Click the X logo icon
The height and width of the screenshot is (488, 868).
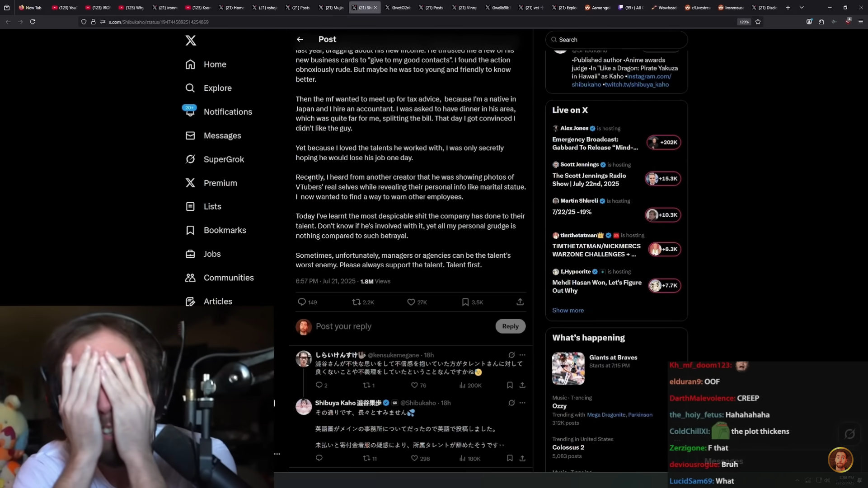click(x=191, y=40)
